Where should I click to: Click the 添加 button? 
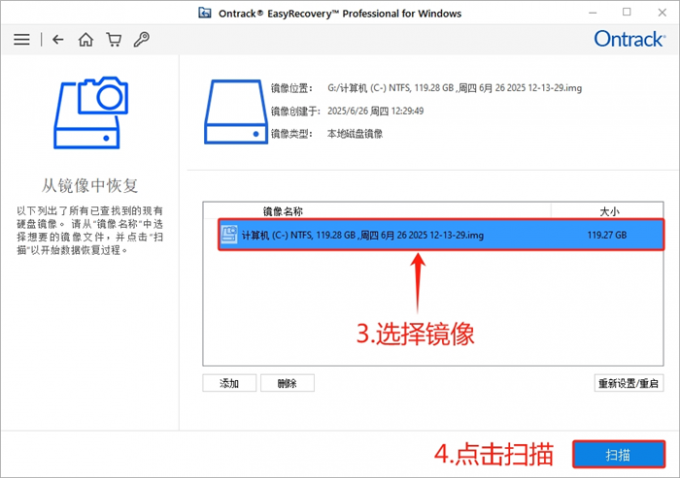(x=229, y=383)
